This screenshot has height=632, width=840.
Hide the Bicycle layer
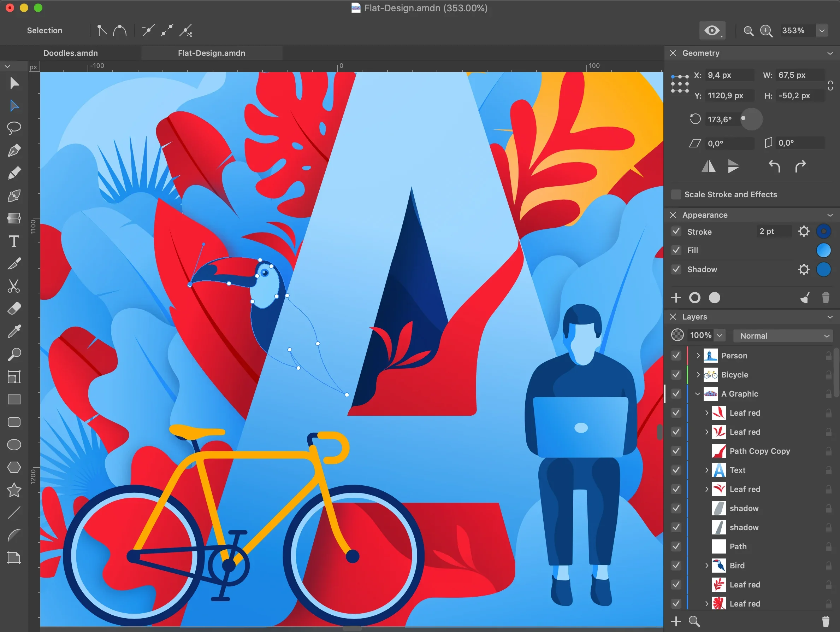pos(676,374)
